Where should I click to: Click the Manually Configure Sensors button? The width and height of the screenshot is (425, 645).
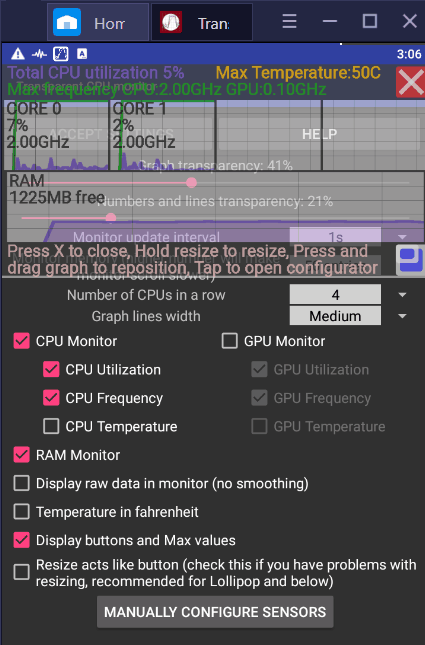(x=215, y=612)
